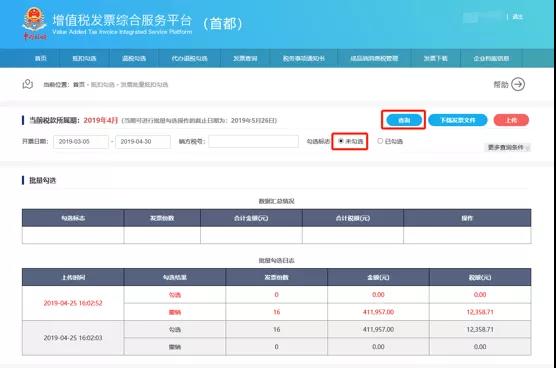Click the blue 查询 button
The width and height of the screenshot is (556, 368).
[x=404, y=120]
